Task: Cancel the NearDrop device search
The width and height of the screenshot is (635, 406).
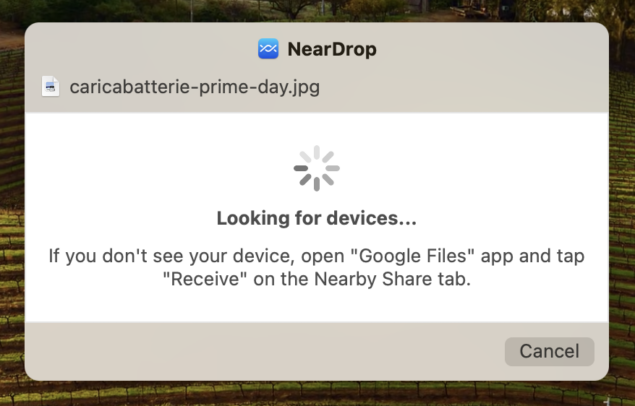Action: [x=549, y=351]
